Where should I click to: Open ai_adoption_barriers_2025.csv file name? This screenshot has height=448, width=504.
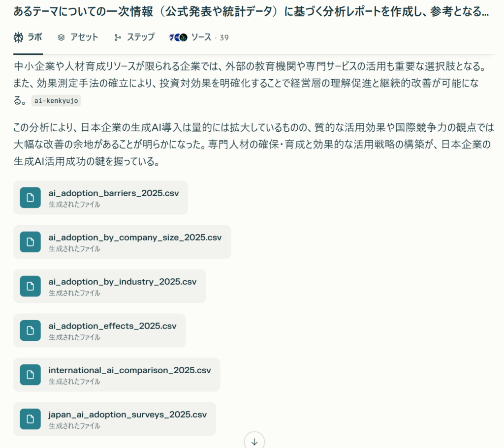tap(113, 193)
